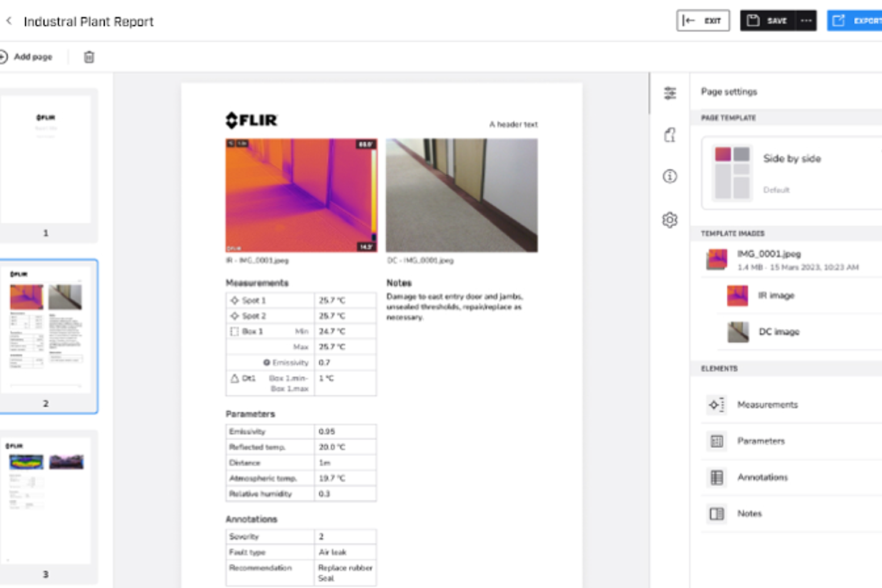
Task: Select the IR image template item
Action: click(x=776, y=295)
